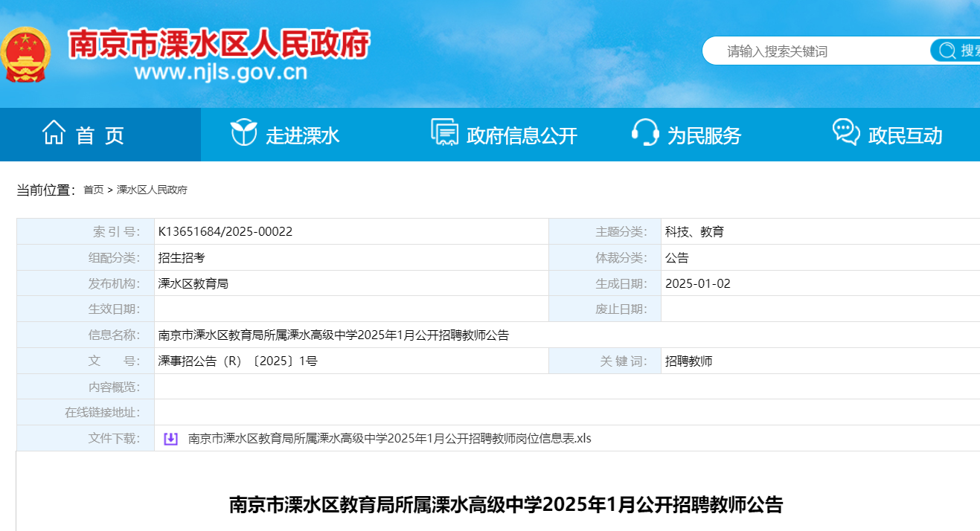Image resolution: width=980 pixels, height=531 pixels.
Task: Select index number K13651684/2025-00022
Action: click(x=225, y=232)
